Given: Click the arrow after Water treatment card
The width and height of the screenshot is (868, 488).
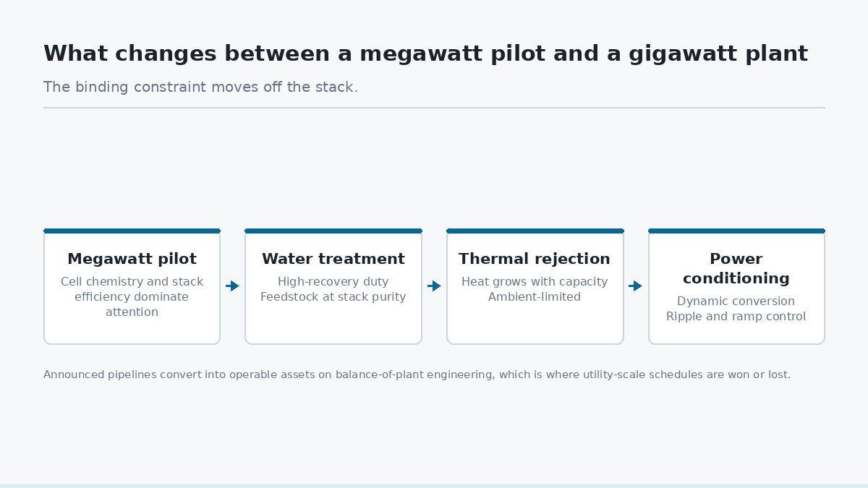Looking at the screenshot, I should pos(434,286).
